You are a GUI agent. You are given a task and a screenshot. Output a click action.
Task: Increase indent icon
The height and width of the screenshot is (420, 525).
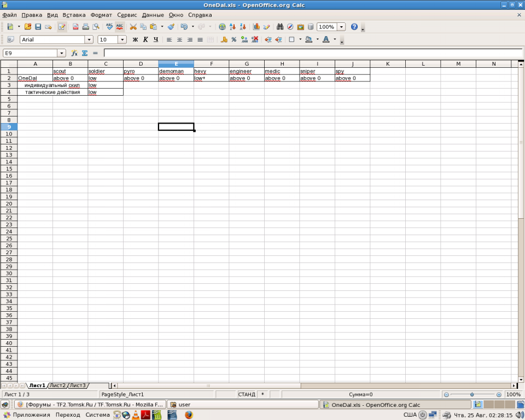[x=278, y=39]
